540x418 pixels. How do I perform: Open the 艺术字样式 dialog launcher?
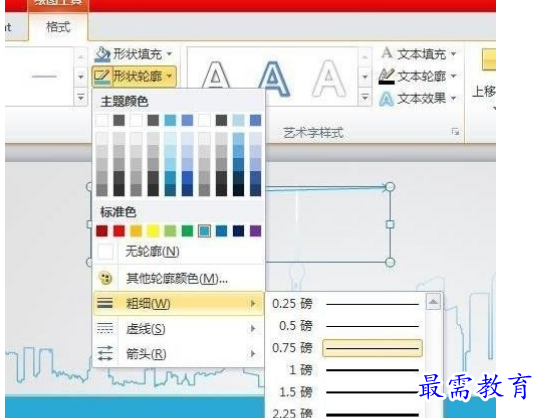click(455, 132)
